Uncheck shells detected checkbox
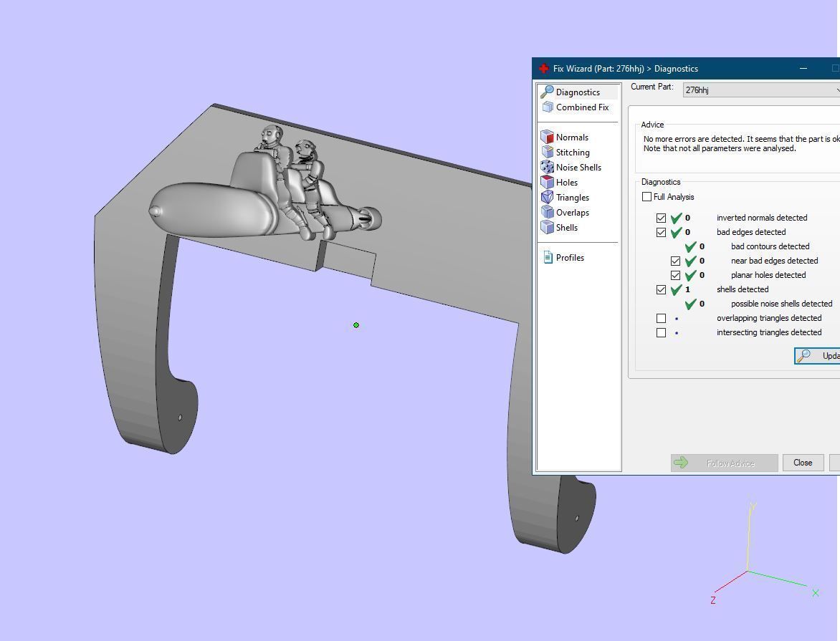 (x=661, y=290)
